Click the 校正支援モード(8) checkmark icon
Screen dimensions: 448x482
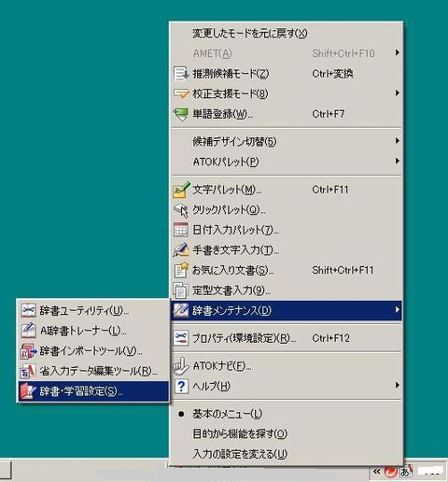coord(181,93)
